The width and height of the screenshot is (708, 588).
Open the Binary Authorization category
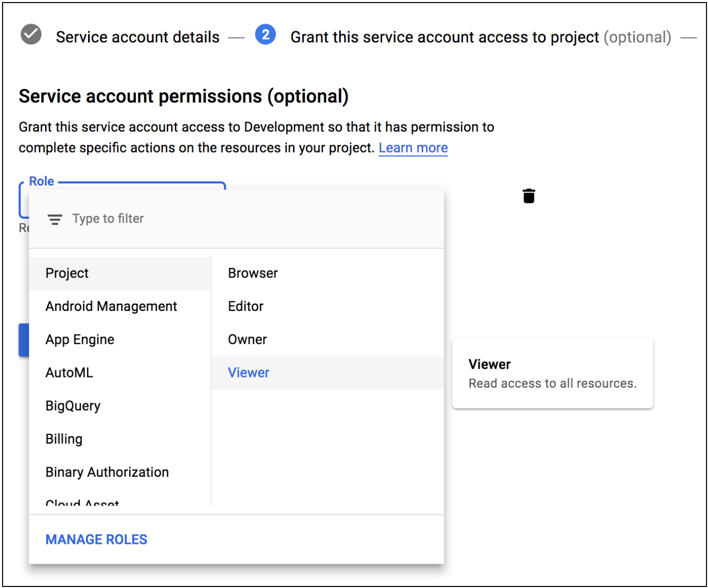[107, 472]
